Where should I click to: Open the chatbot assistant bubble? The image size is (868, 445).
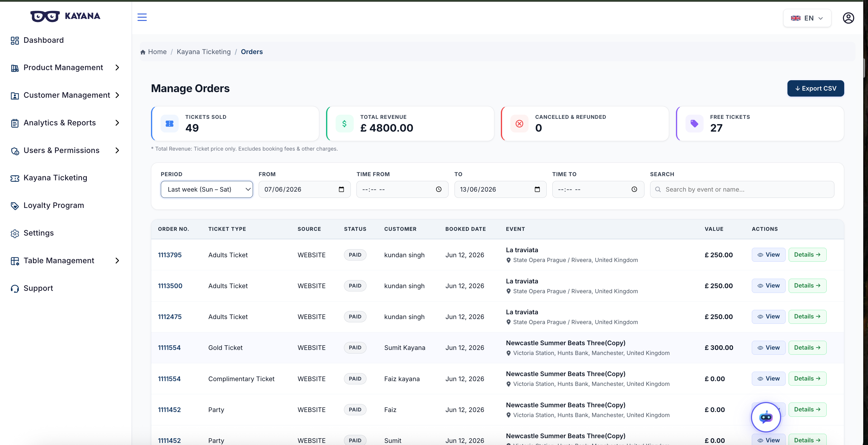point(765,417)
